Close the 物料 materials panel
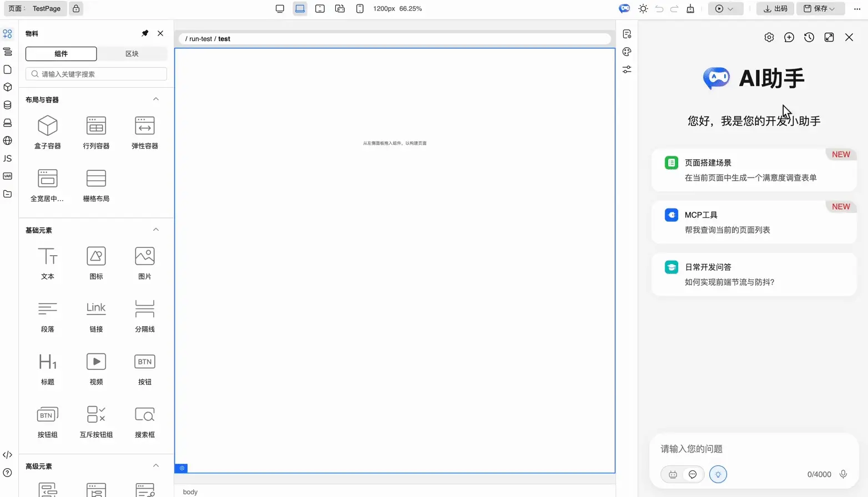868x497 pixels. [x=160, y=33]
